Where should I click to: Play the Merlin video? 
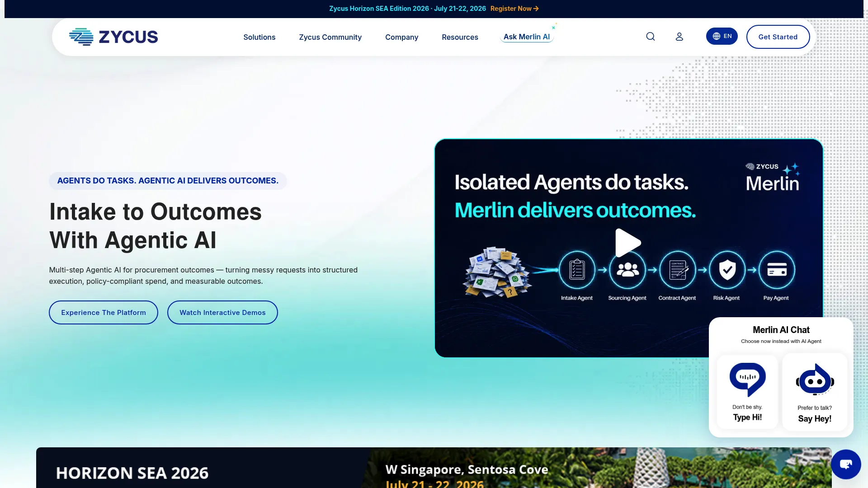click(x=628, y=243)
